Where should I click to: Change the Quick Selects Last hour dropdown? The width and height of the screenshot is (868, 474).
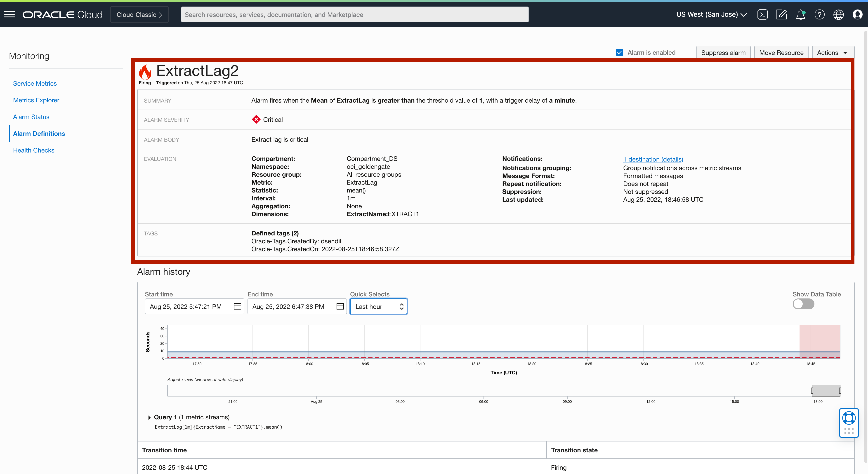pyautogui.click(x=378, y=306)
